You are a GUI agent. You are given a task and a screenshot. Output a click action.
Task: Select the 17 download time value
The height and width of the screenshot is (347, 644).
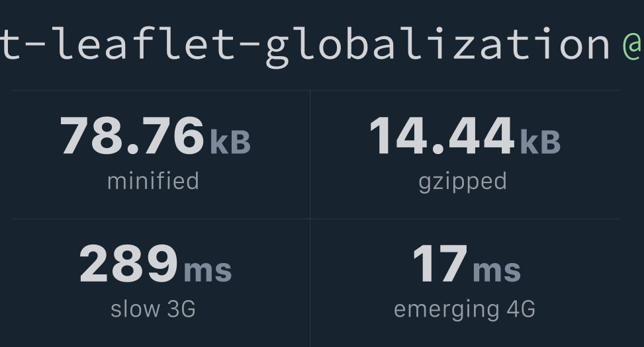coord(440,263)
